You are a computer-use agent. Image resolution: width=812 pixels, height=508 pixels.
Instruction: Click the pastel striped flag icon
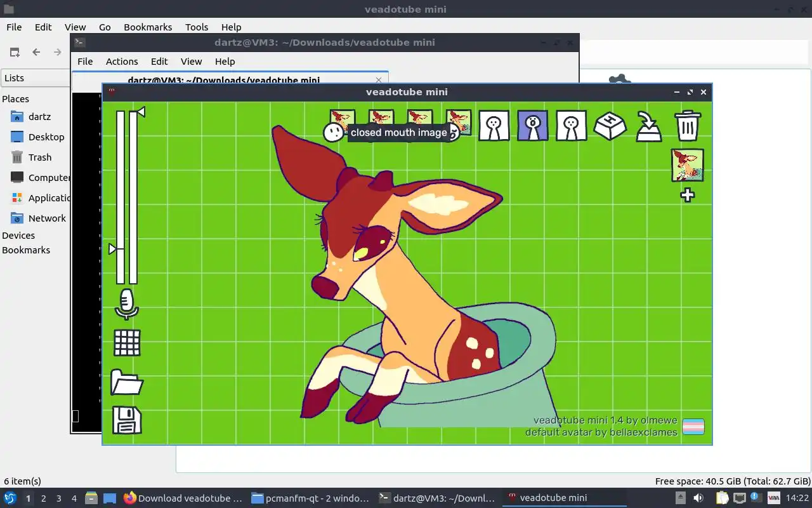point(693,427)
